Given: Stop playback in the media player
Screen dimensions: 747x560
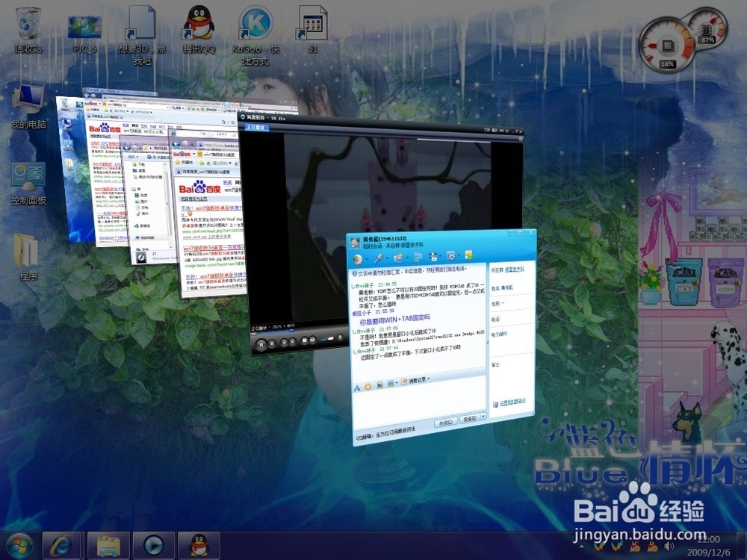Looking at the screenshot, I should (272, 343).
